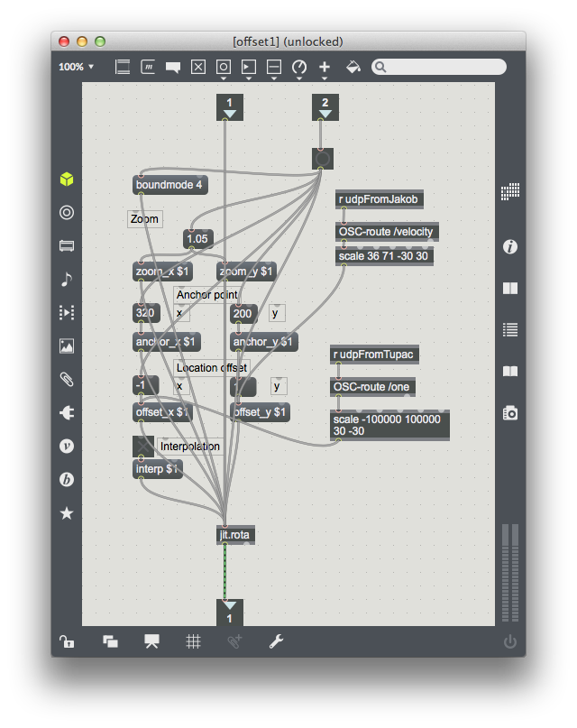Toggle patcher lock icon at bottom left
Screen dimensions: 577x728
click(67, 641)
